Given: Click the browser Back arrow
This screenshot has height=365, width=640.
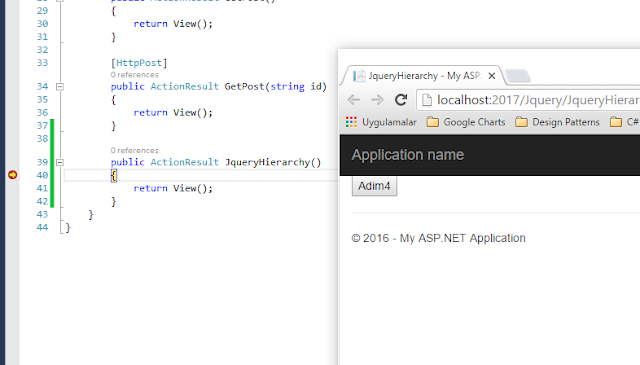Looking at the screenshot, I should coord(354,100).
